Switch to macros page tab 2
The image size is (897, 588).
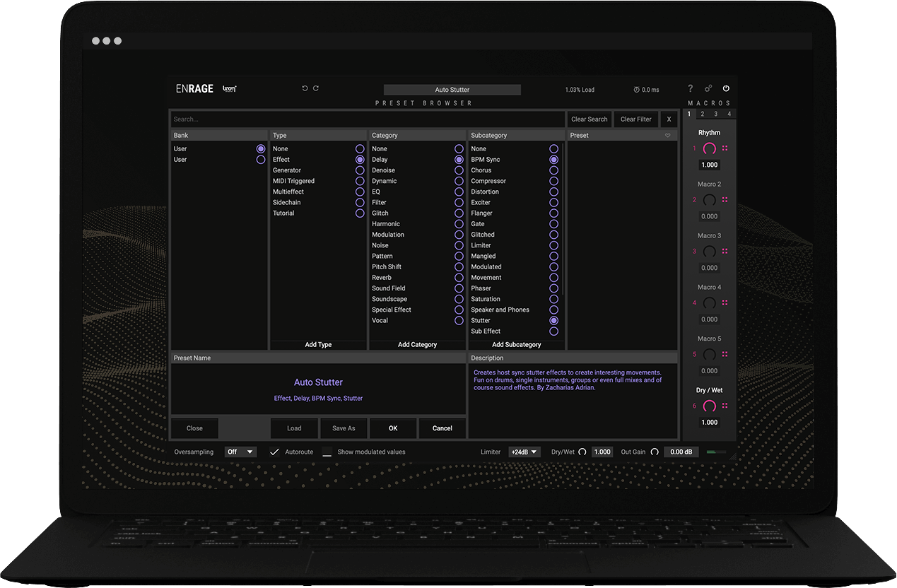(x=703, y=114)
